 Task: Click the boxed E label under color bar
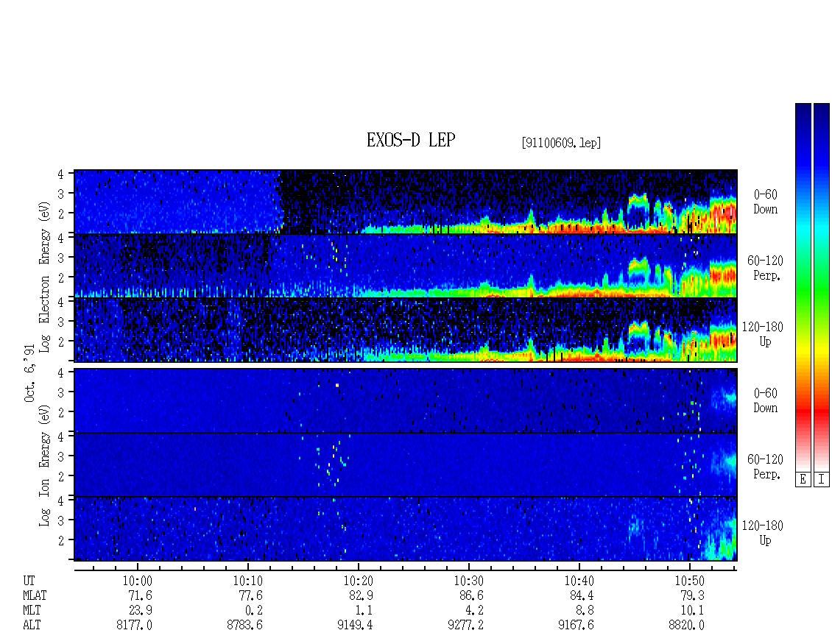pos(803,479)
